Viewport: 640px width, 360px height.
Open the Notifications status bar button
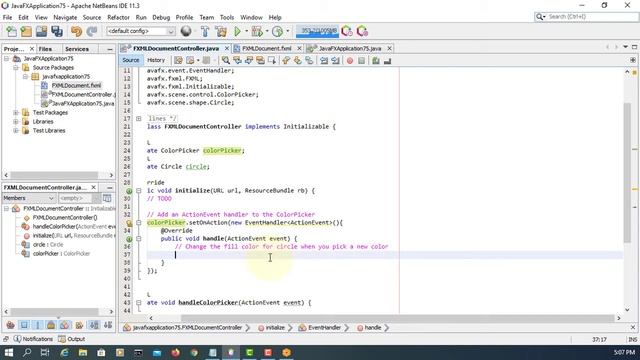(33, 339)
